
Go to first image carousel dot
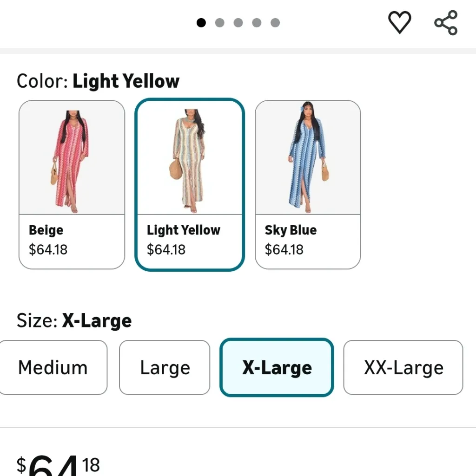[201, 23]
